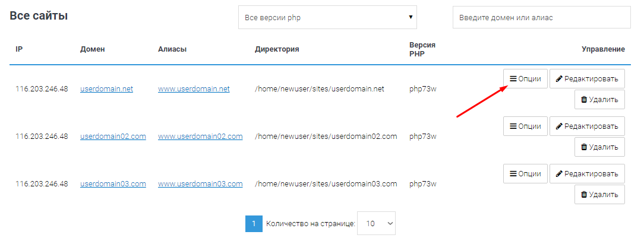Open userdomain03.com domain link
644x241 pixels.
113,184
